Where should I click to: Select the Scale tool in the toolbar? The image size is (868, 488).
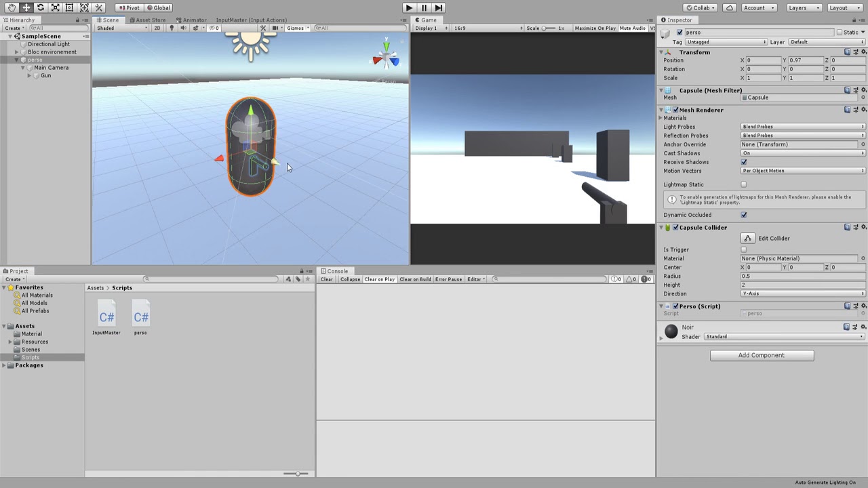click(x=55, y=7)
